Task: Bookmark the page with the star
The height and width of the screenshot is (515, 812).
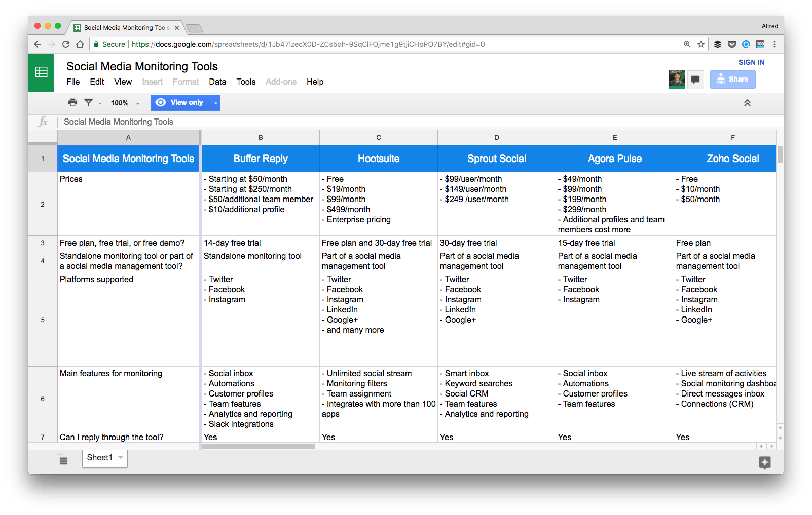Action: pos(701,44)
